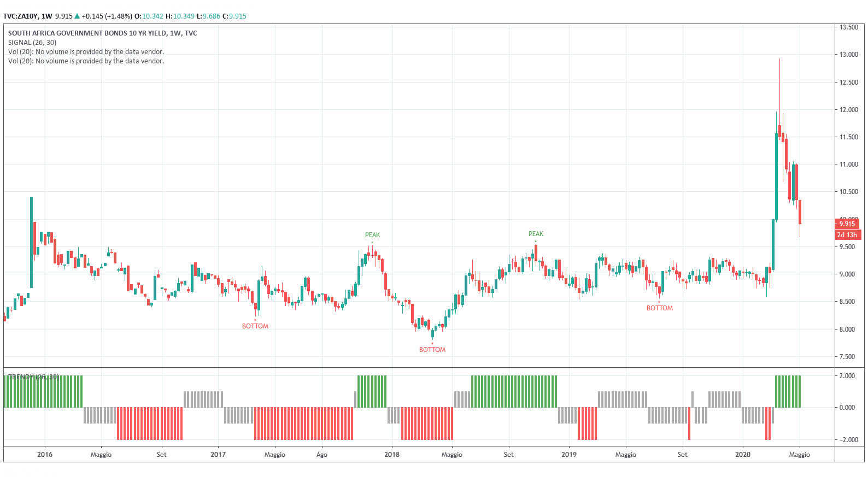Click the 2.000 label on TRENDY scale
The height and width of the screenshot is (482, 868).
(847, 376)
